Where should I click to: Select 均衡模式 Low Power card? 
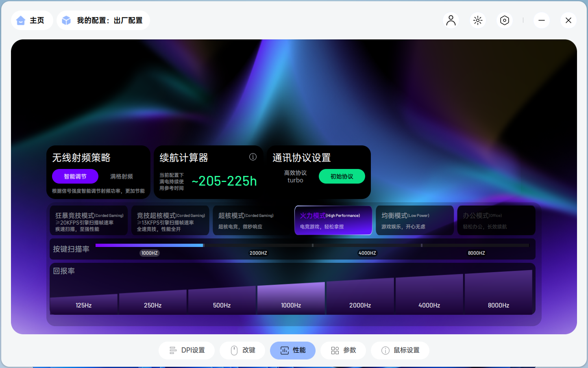tap(415, 220)
